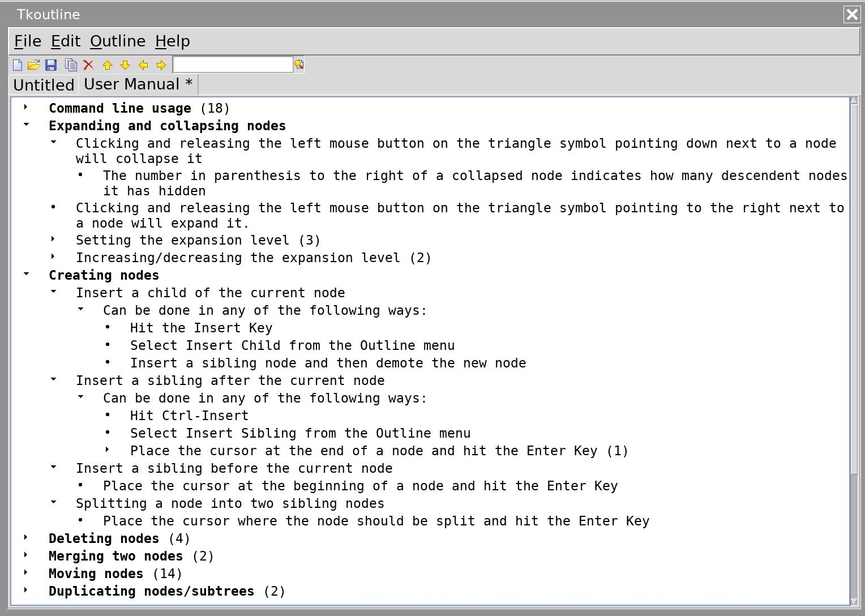Open the File menu
The width and height of the screenshot is (865, 616).
click(28, 41)
